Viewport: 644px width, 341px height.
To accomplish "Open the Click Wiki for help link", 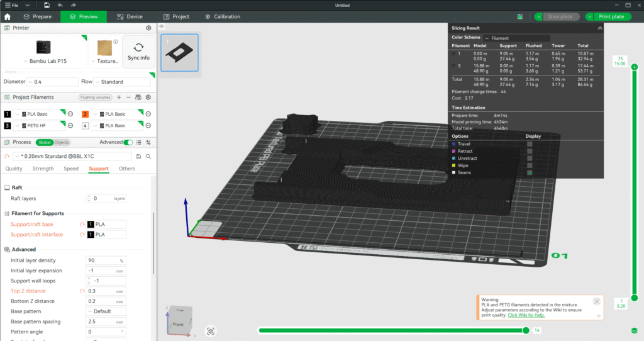I will pos(526,315).
